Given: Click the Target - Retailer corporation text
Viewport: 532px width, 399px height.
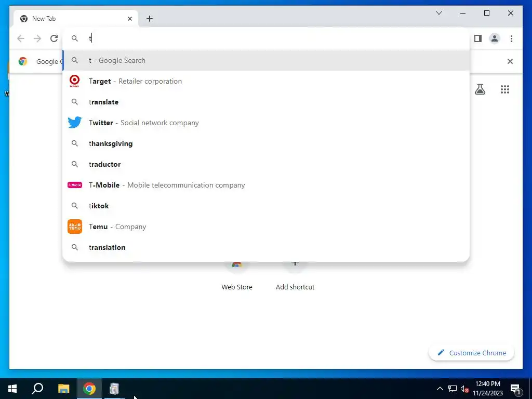Looking at the screenshot, I should coord(136,81).
